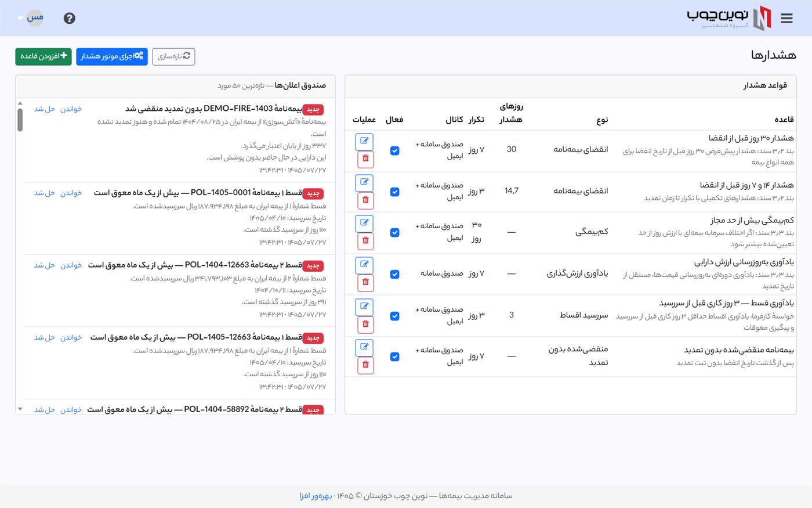
Task: Click خواندن for POL-1405-0001 notification
Action: [71, 193]
